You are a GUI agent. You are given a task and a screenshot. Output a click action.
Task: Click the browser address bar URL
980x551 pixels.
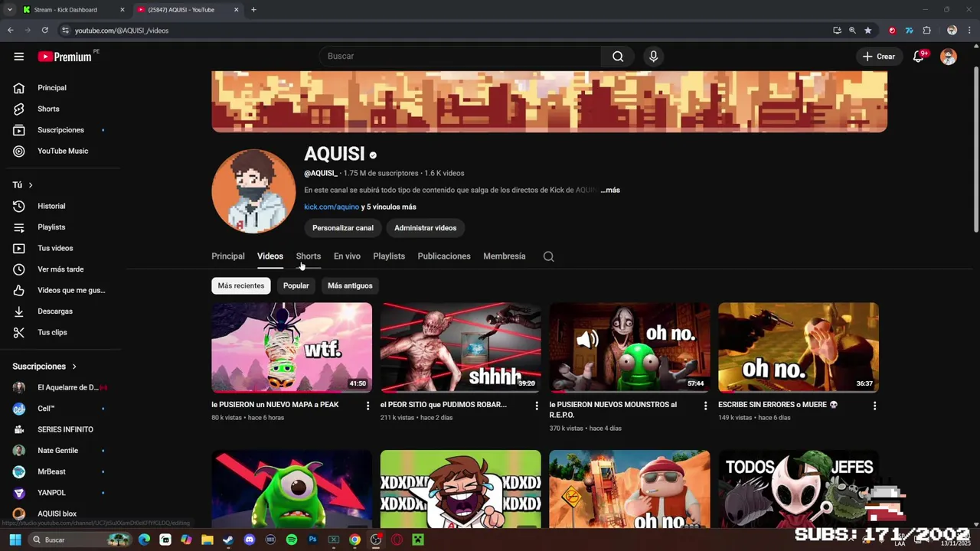click(122, 31)
